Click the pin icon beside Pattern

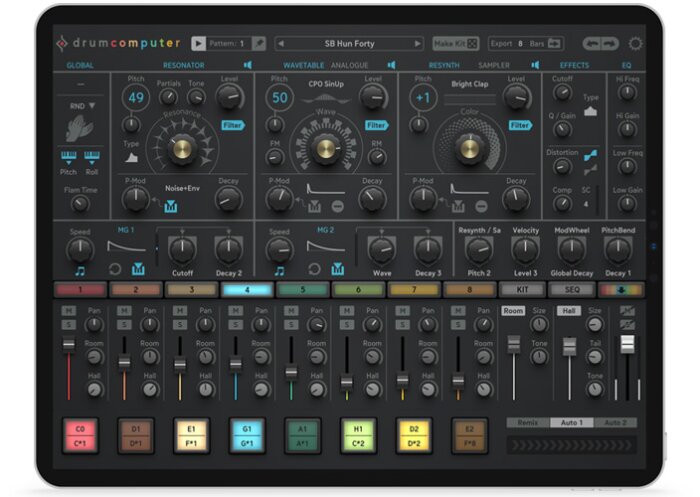tap(259, 43)
